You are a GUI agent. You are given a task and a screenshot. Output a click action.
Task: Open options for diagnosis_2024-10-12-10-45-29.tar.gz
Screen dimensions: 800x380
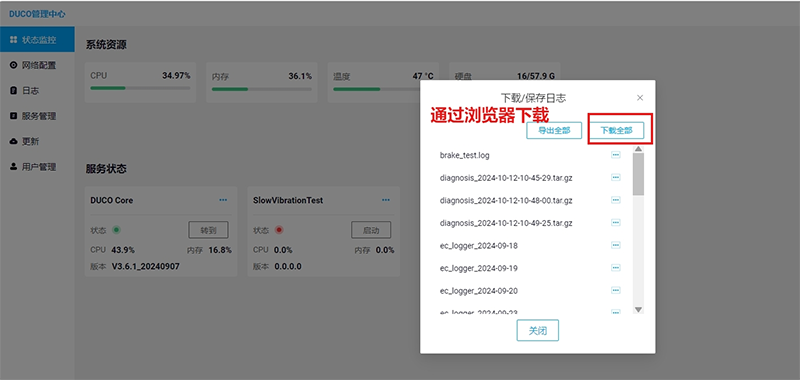(x=616, y=178)
